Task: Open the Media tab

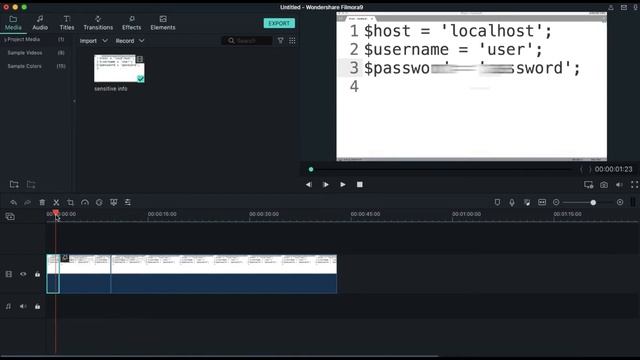Action: [x=13, y=23]
